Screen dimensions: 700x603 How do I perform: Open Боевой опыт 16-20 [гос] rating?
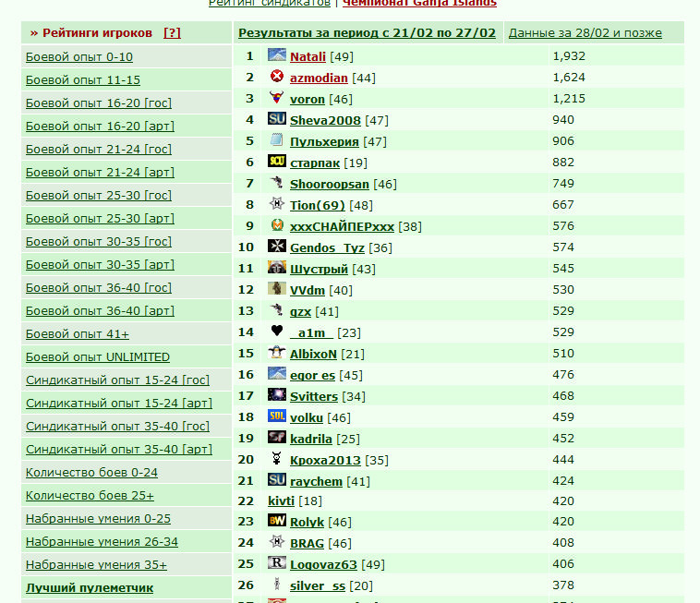coord(99,103)
